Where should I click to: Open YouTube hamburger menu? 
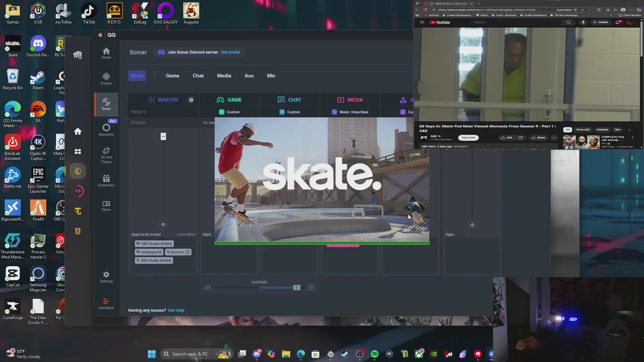(422, 22)
